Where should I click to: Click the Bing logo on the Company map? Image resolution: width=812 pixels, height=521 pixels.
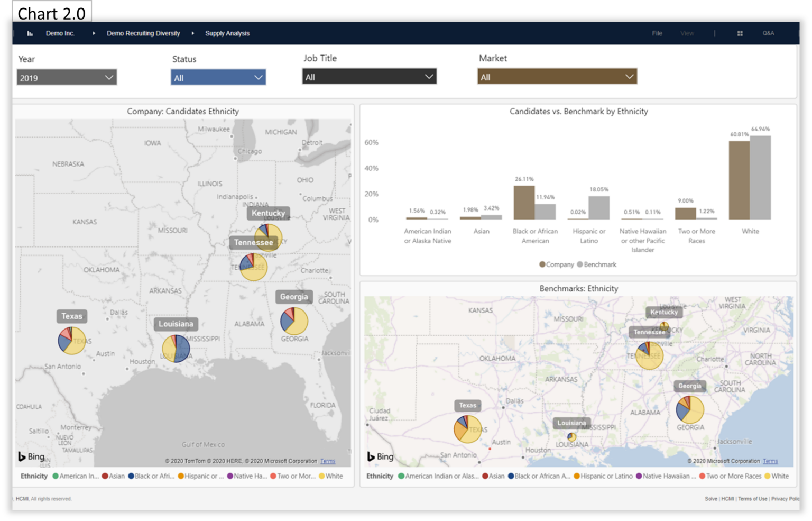coord(30,456)
